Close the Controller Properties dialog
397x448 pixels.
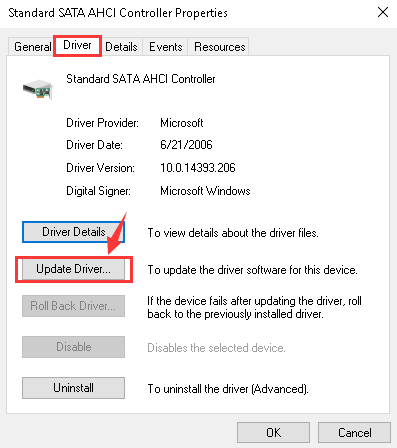click(x=383, y=13)
